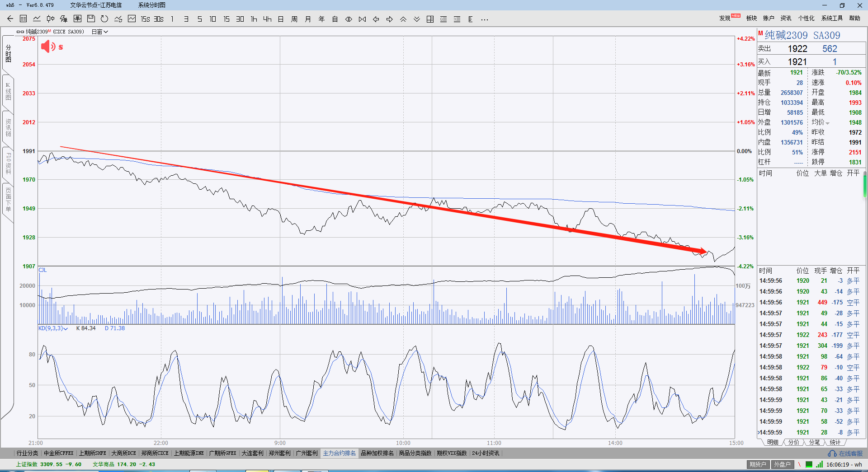
Task: Click the page up double chevron icon
Action: (403, 19)
